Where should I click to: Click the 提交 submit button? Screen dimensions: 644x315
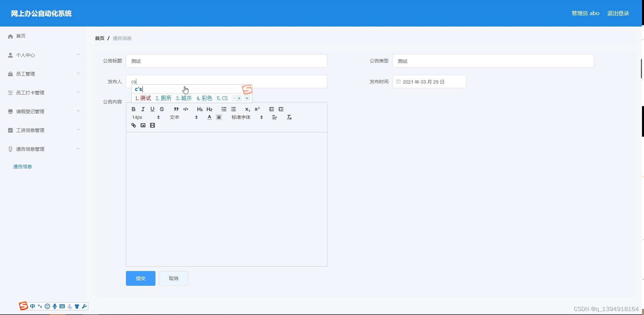pos(141,278)
